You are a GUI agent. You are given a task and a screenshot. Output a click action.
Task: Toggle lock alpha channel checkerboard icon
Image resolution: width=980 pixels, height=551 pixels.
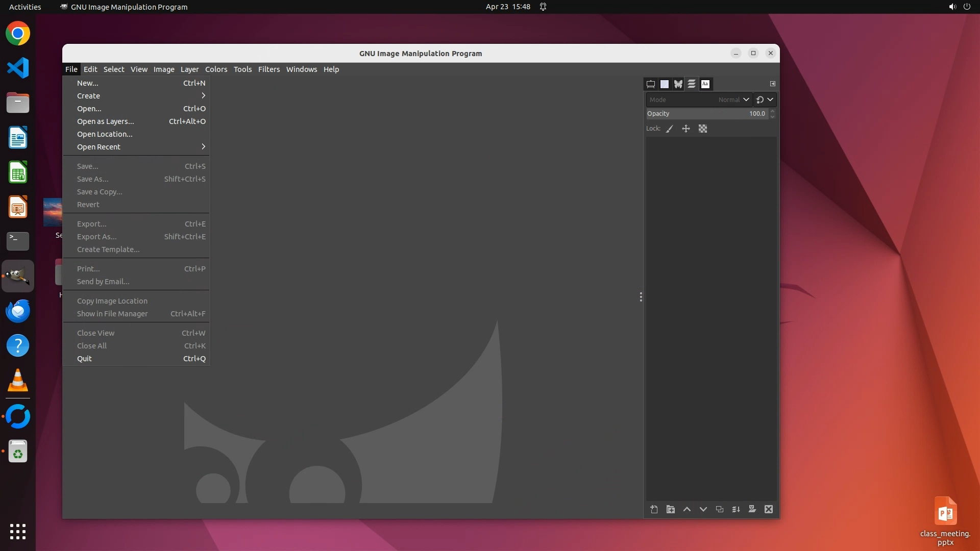coord(703,129)
